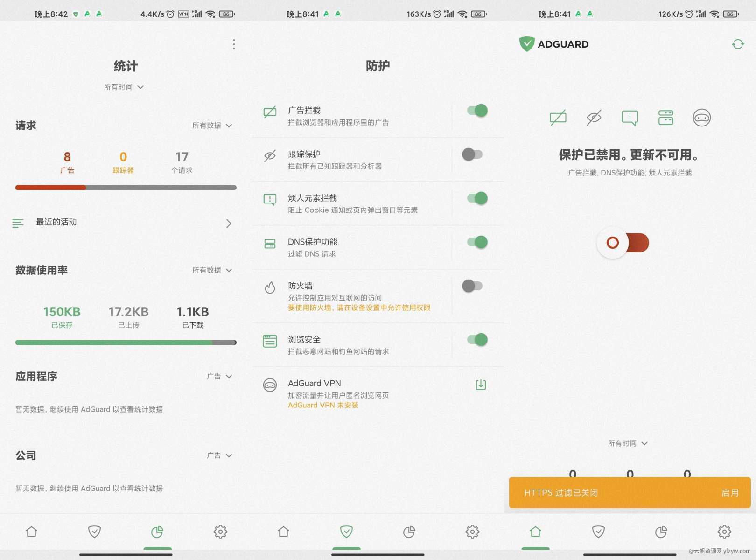Tap the 广告拦截 row title
This screenshot has height=560, width=756.
click(x=304, y=110)
